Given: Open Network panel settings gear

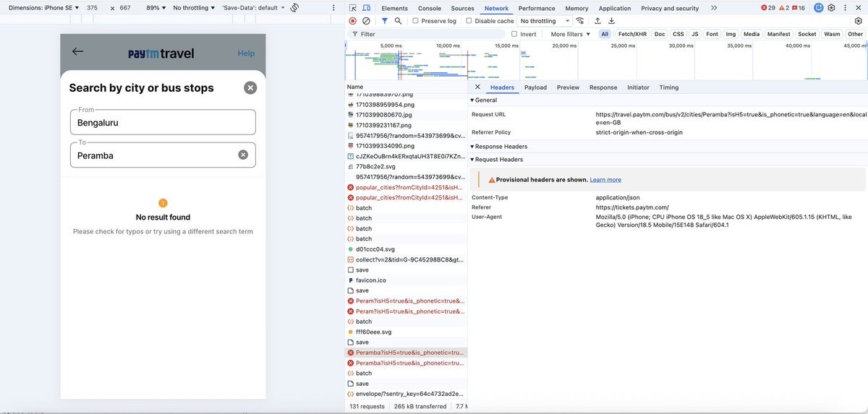Looking at the screenshot, I should click(x=859, y=21).
